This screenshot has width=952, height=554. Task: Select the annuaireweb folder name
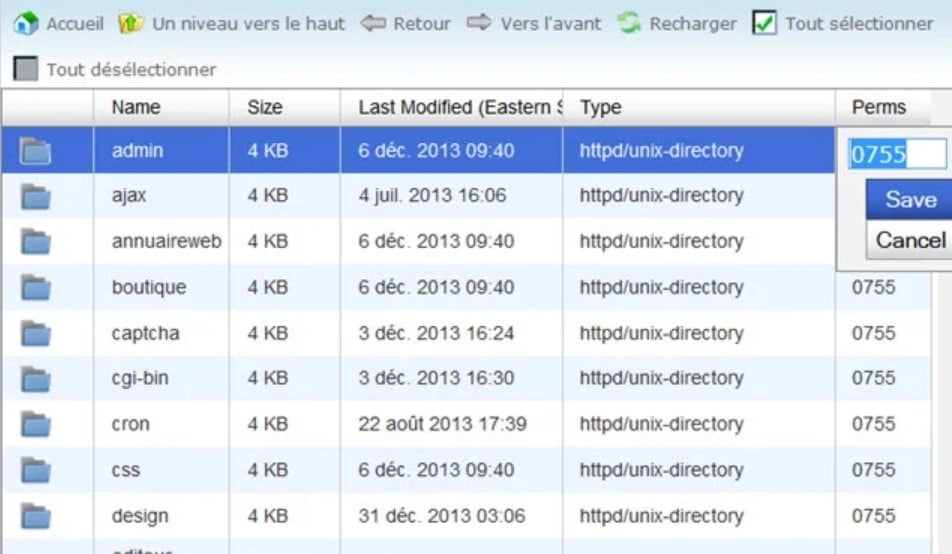[x=166, y=241]
